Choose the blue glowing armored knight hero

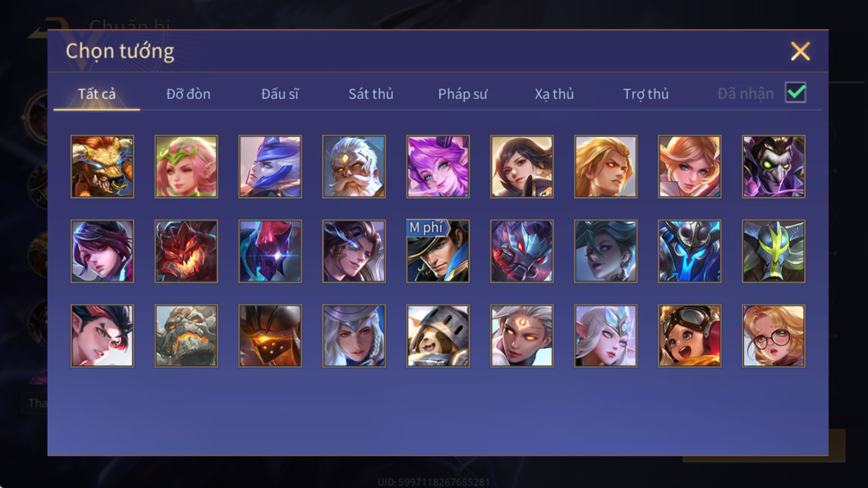690,251
